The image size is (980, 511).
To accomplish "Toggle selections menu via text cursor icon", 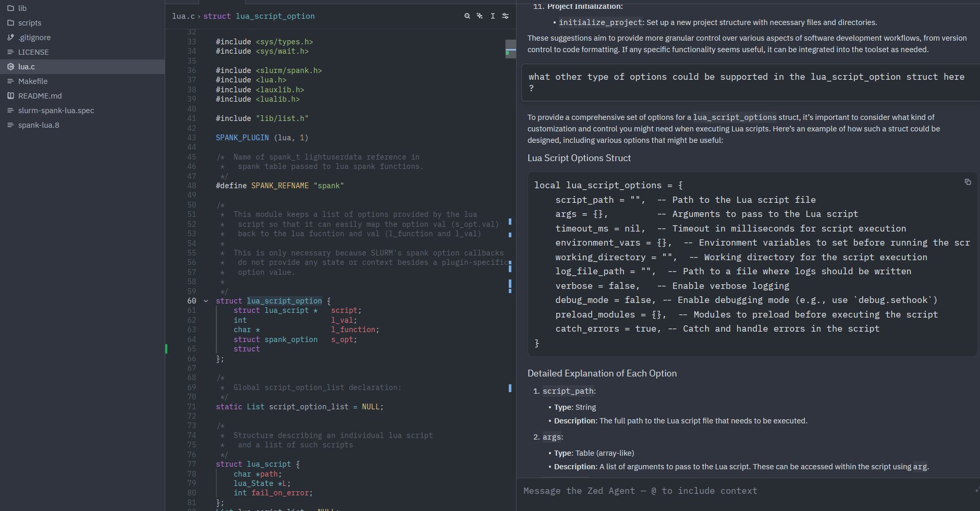I will coord(493,16).
